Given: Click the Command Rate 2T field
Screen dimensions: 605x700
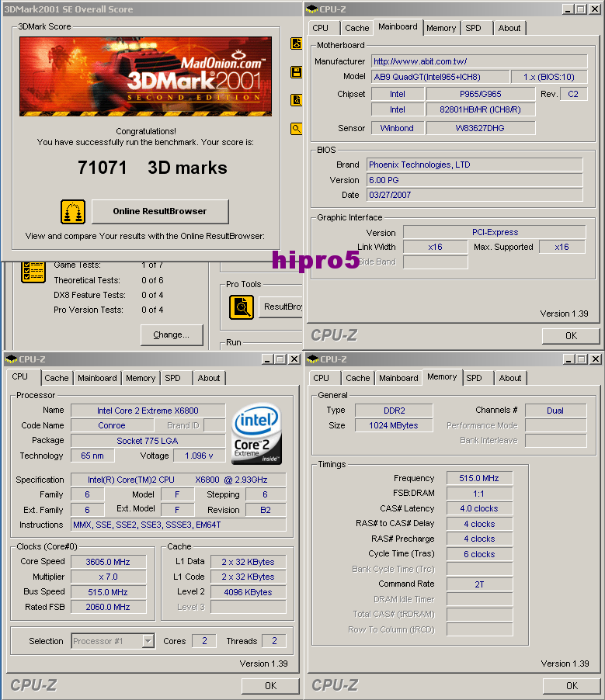Looking at the screenshot, I should 479,584.
